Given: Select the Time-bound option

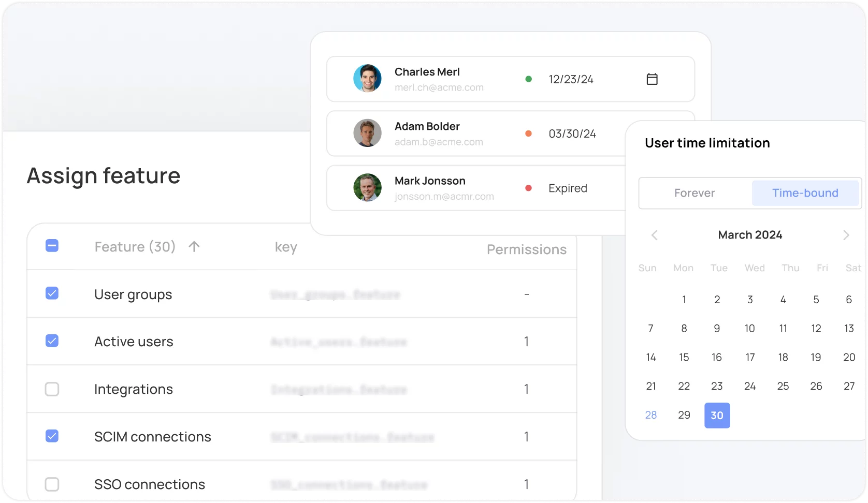Looking at the screenshot, I should point(805,193).
